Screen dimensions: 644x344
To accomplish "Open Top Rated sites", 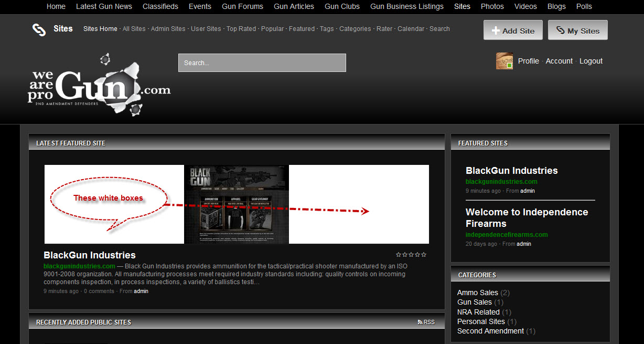I will coord(241,29).
